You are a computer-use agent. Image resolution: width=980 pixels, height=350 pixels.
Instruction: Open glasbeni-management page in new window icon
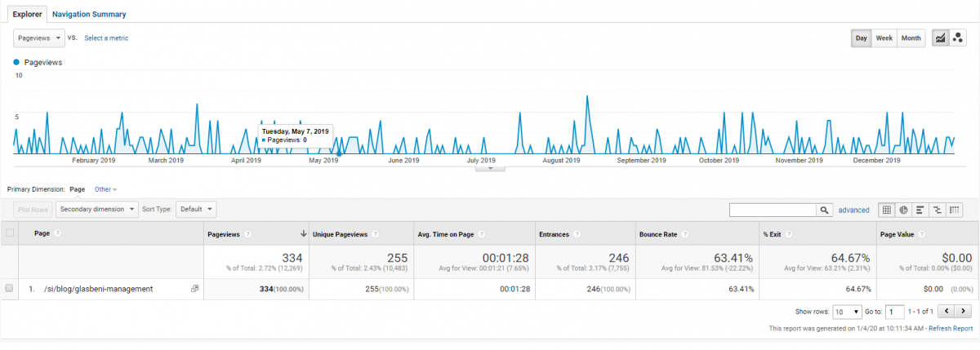pos(194,289)
